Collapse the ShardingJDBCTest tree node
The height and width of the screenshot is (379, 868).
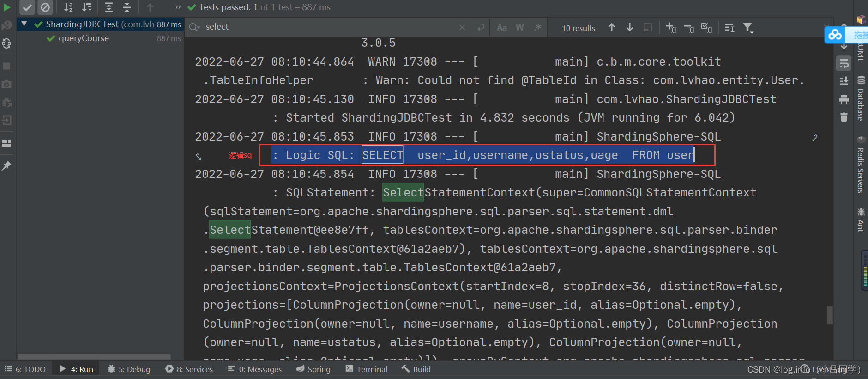24,24
